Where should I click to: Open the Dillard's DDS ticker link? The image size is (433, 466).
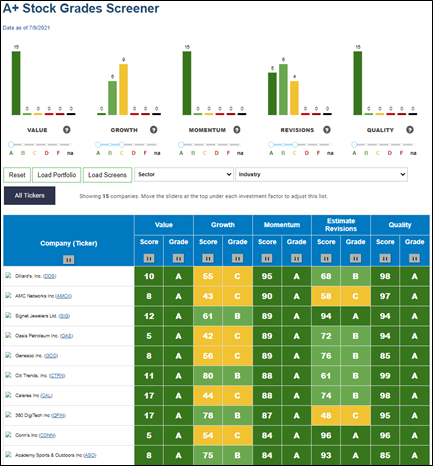[50, 276]
